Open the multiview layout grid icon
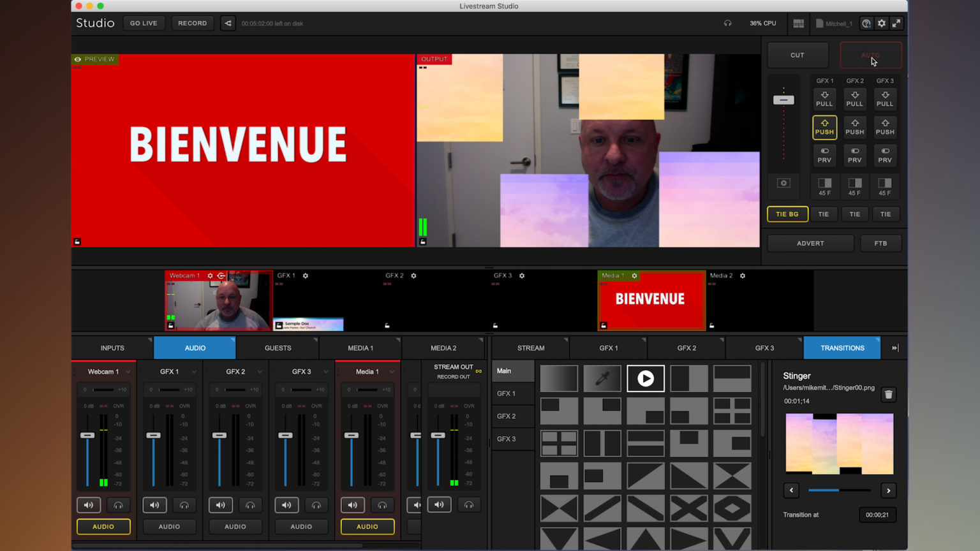980x551 pixels. [x=798, y=23]
